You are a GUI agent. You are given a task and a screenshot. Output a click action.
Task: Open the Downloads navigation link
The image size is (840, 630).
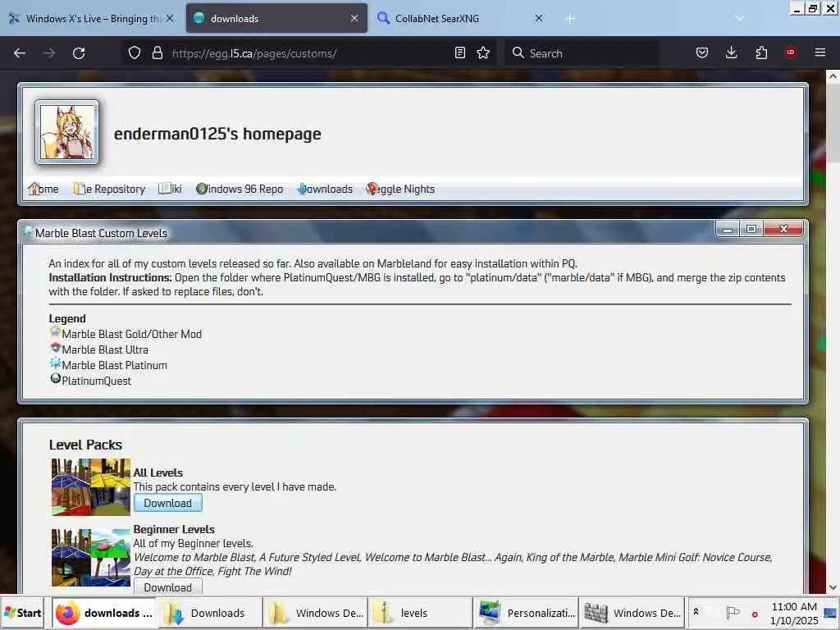pyautogui.click(x=325, y=189)
